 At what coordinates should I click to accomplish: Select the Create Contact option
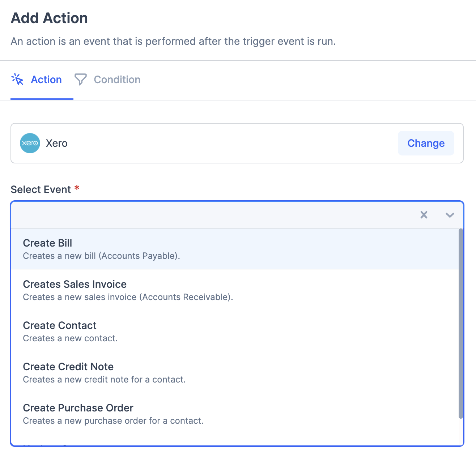60,325
